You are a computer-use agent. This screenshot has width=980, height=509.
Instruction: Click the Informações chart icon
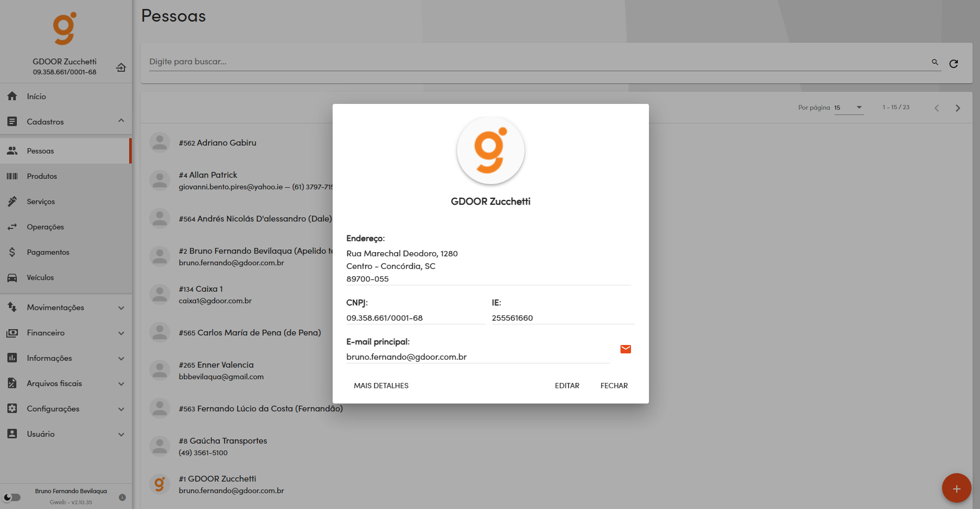coord(12,358)
